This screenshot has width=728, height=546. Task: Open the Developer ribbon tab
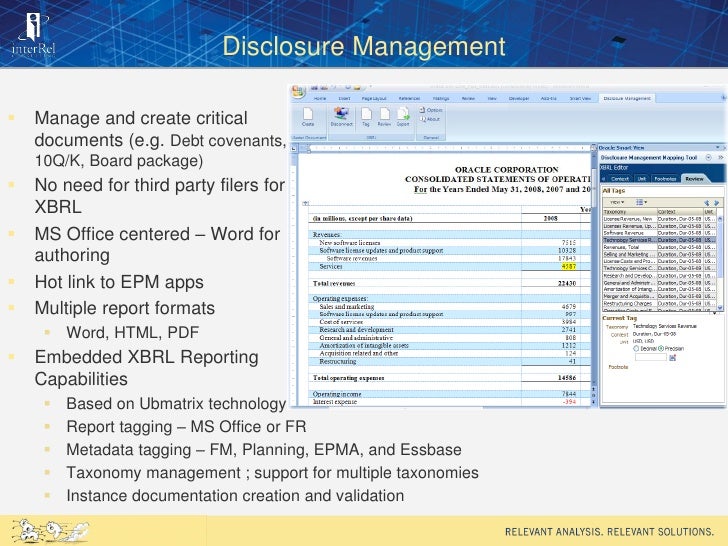point(519,98)
